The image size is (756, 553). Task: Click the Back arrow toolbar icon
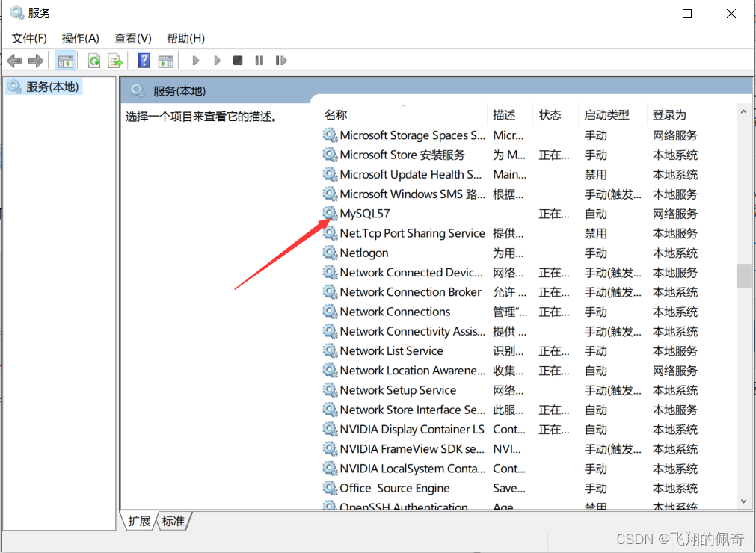[14, 61]
